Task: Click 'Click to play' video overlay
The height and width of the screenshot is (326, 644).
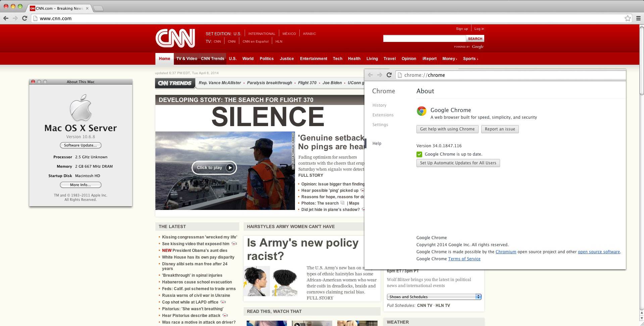Action: (214, 168)
